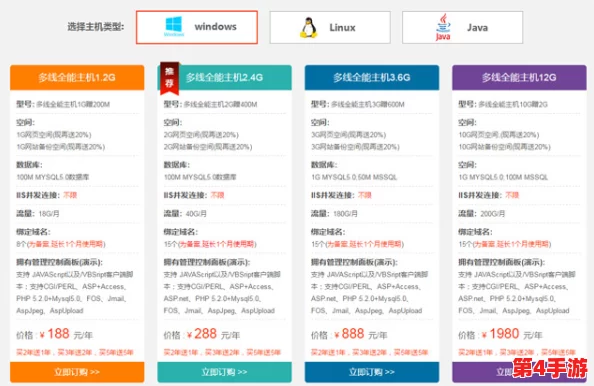This screenshot has width=594, height=386.
Task: Click the 888 元/年 price
Action: (361, 334)
